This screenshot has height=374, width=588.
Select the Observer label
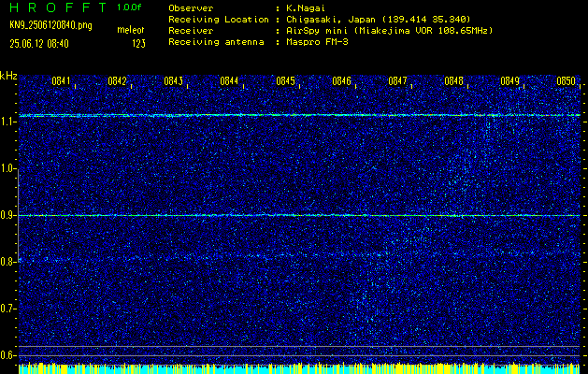(x=191, y=8)
